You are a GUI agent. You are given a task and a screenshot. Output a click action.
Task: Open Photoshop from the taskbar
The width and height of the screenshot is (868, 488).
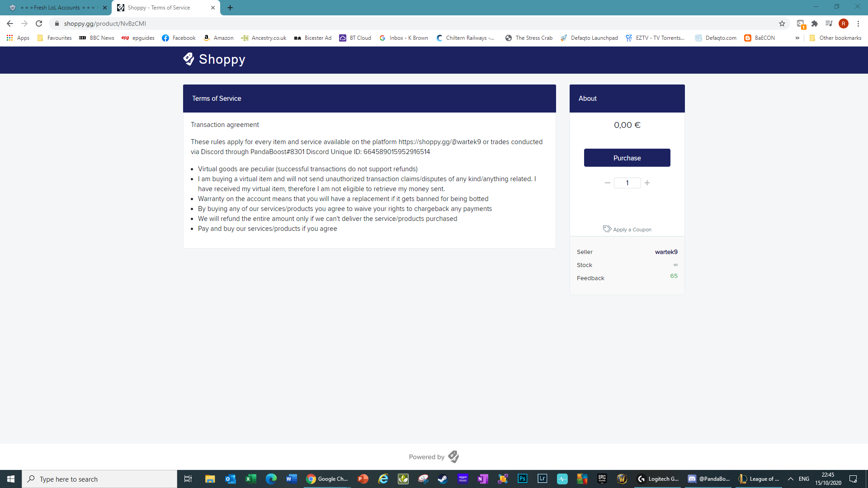pyautogui.click(x=522, y=479)
